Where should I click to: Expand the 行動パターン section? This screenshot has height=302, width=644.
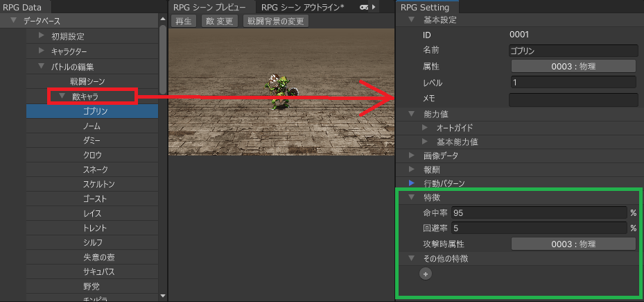point(411,183)
